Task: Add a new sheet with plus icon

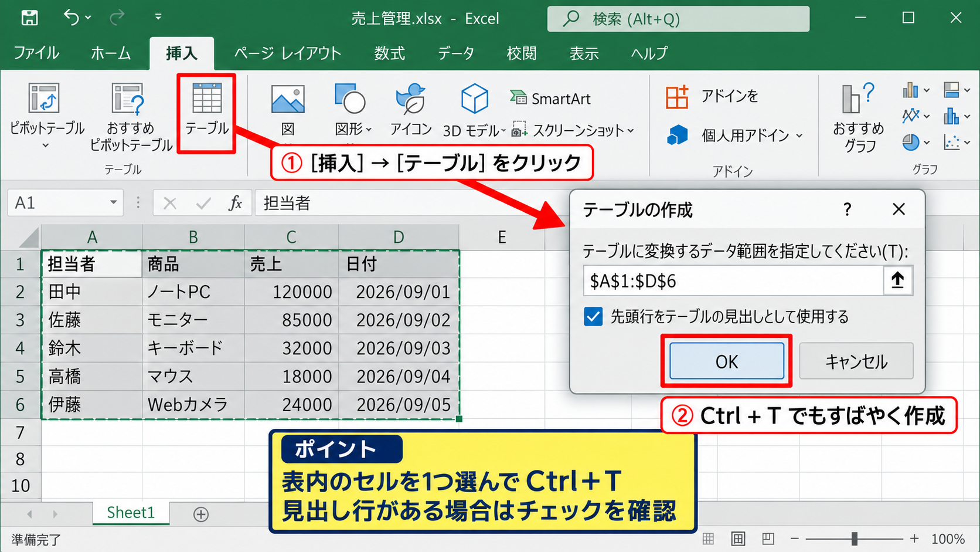Action: pos(201,514)
